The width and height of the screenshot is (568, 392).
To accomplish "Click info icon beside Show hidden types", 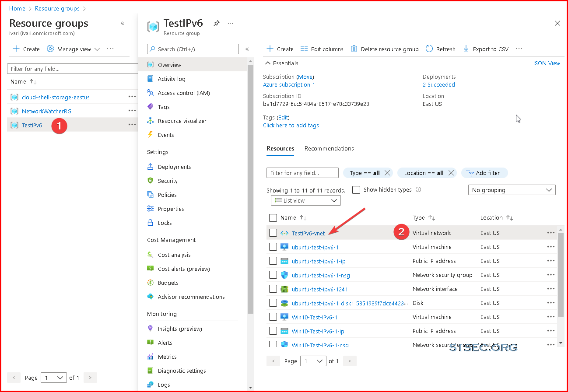I will click(418, 189).
